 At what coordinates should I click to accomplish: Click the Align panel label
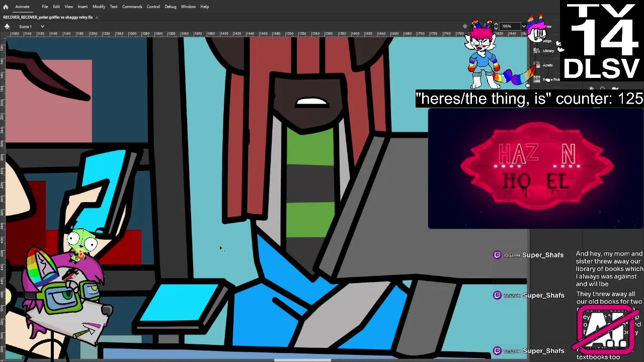click(x=547, y=41)
